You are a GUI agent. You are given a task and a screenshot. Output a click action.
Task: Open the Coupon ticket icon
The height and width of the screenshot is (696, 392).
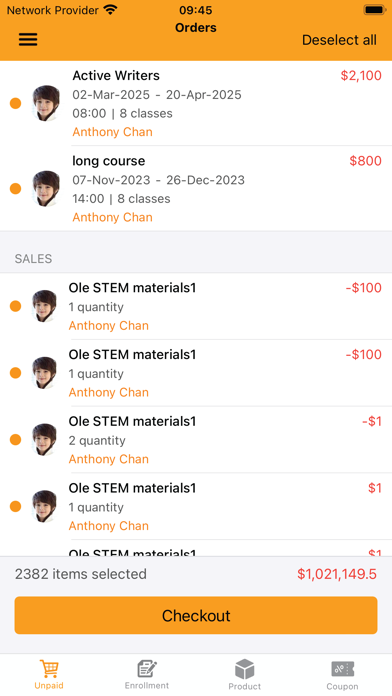pyautogui.click(x=342, y=669)
